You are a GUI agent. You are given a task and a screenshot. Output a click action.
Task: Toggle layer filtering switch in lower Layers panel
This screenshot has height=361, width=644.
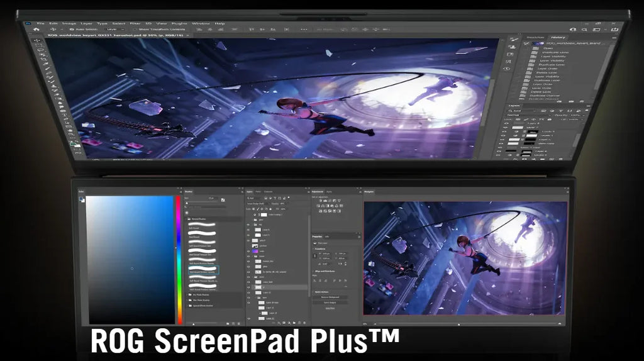289,197
